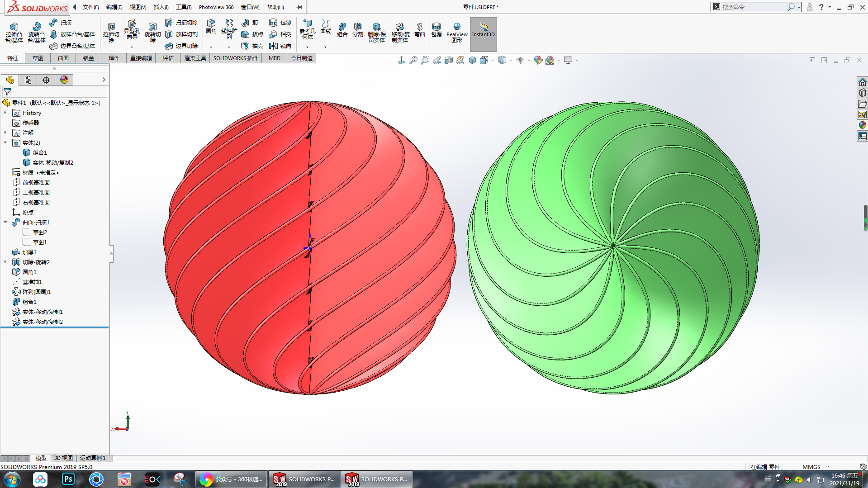The image size is (868, 488).
Task: Select the Boundary Boss/Base (边界凸台/基体) tool
Action: (72, 46)
